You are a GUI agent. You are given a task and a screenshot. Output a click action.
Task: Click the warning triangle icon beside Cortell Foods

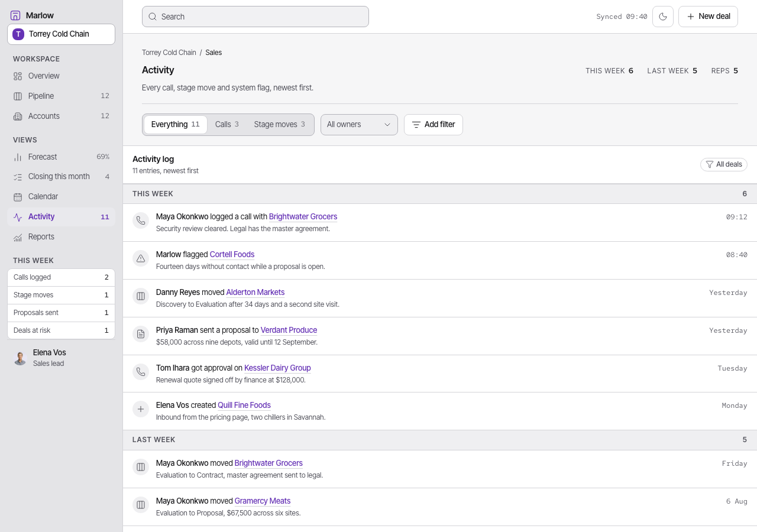141,258
